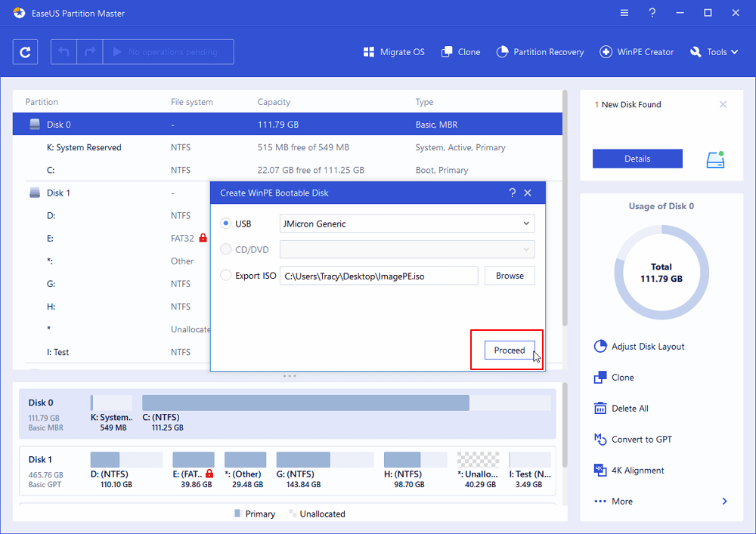Select the Export ISO radio option
This screenshot has width=756, height=534.
pyautogui.click(x=225, y=276)
